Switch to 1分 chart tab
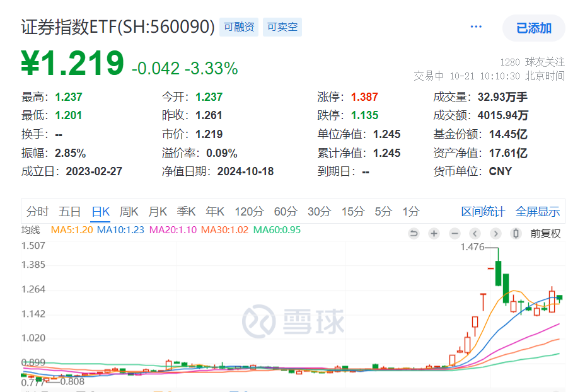 pos(411,212)
